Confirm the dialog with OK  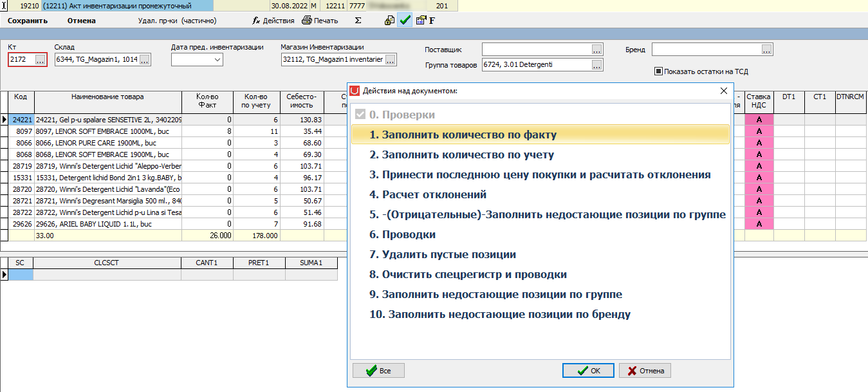588,371
